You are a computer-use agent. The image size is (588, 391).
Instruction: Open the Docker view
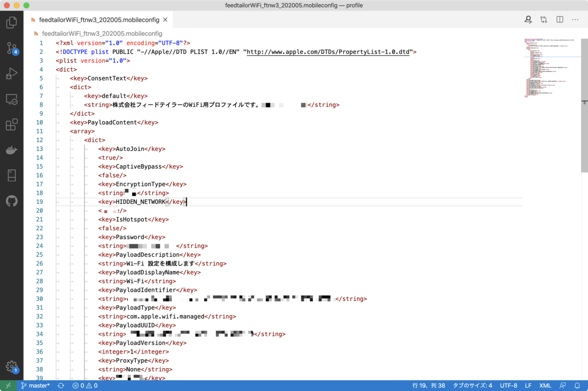point(11,150)
